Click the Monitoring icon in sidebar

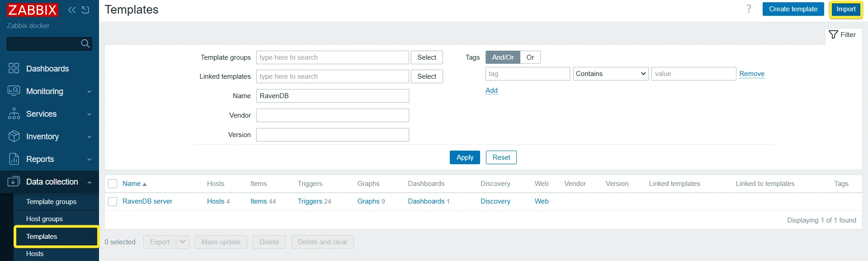coord(14,91)
